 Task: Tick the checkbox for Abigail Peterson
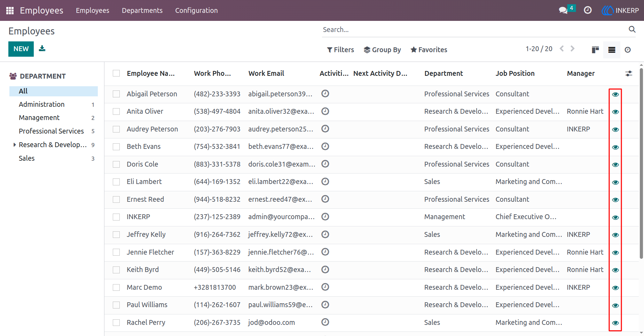pos(116,94)
